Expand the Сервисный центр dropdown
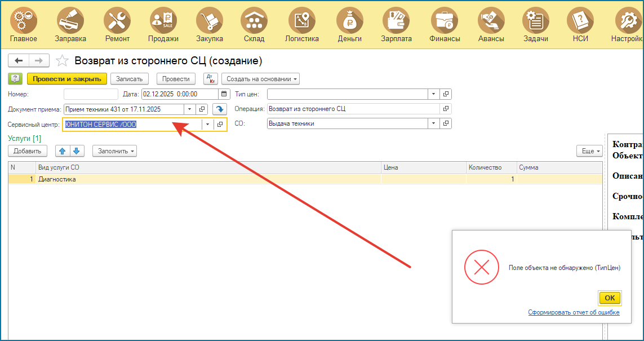The width and height of the screenshot is (644, 341). (x=207, y=124)
